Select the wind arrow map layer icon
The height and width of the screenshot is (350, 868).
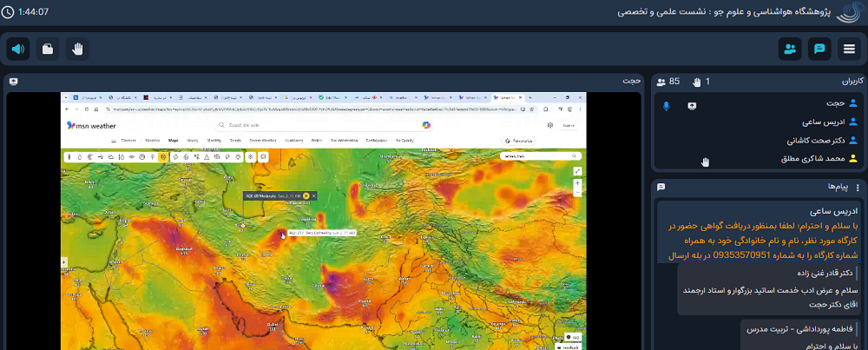pyautogui.click(x=101, y=156)
